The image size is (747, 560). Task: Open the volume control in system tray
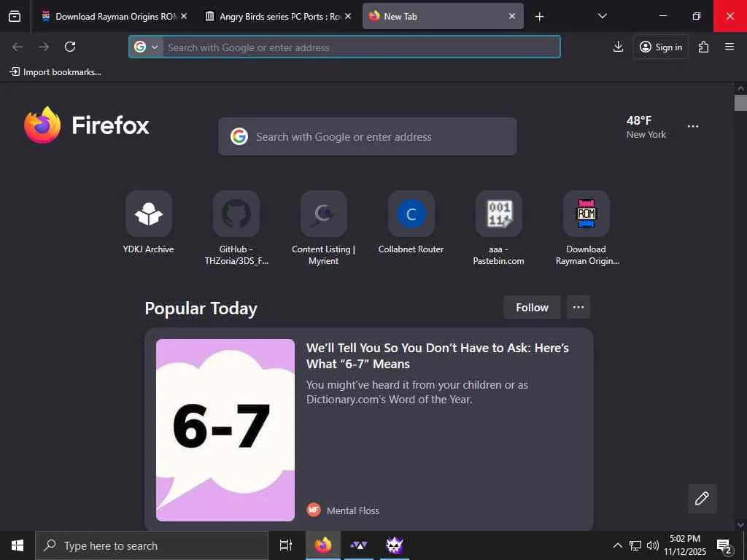point(653,545)
